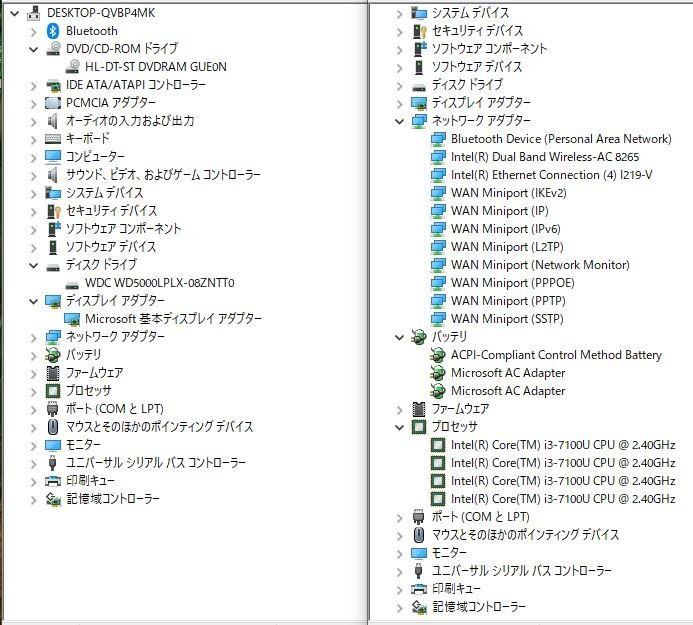
Task: Click left pane ファームウェア chip icon
Action: [53, 373]
